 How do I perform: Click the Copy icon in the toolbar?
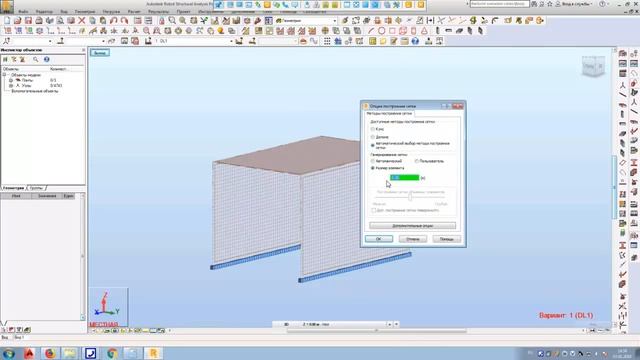pyautogui.click(x=93, y=20)
